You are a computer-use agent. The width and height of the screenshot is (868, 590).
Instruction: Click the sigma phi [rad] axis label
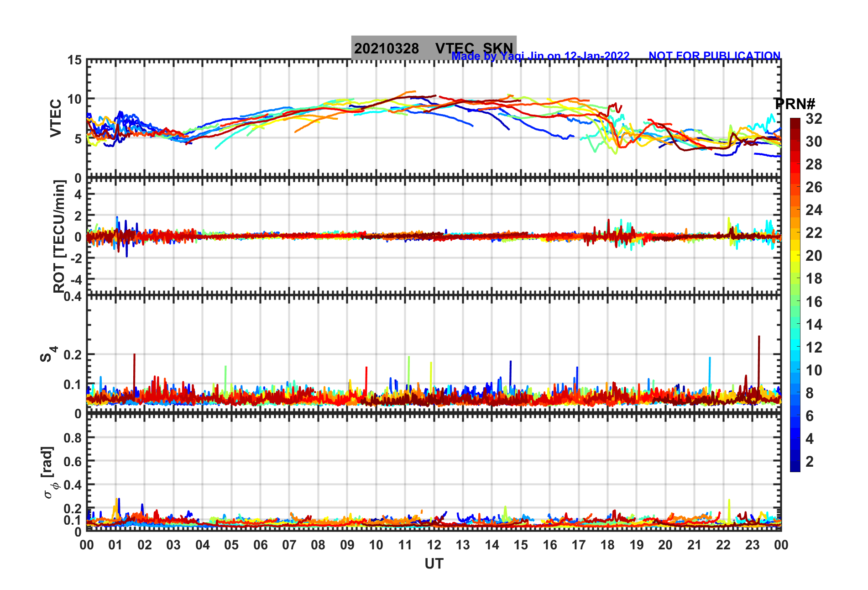49,472
